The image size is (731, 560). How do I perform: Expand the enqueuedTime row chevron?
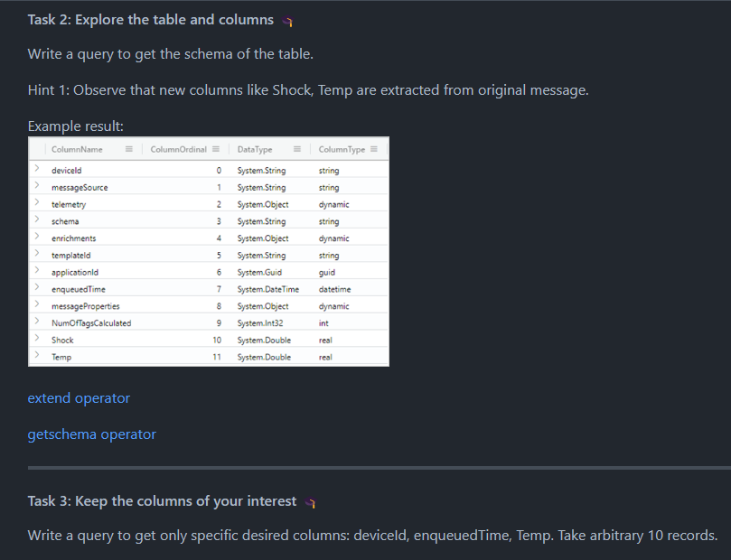tap(38, 288)
